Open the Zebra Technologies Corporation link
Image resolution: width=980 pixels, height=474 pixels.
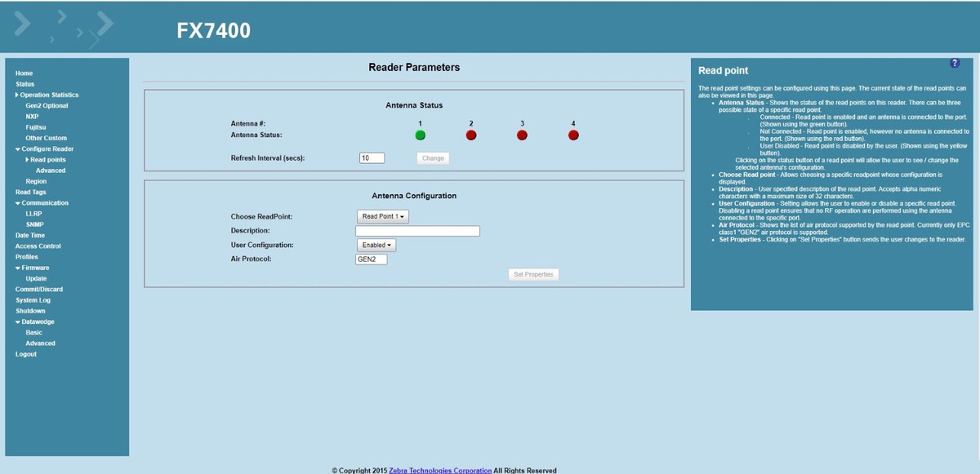click(440, 470)
